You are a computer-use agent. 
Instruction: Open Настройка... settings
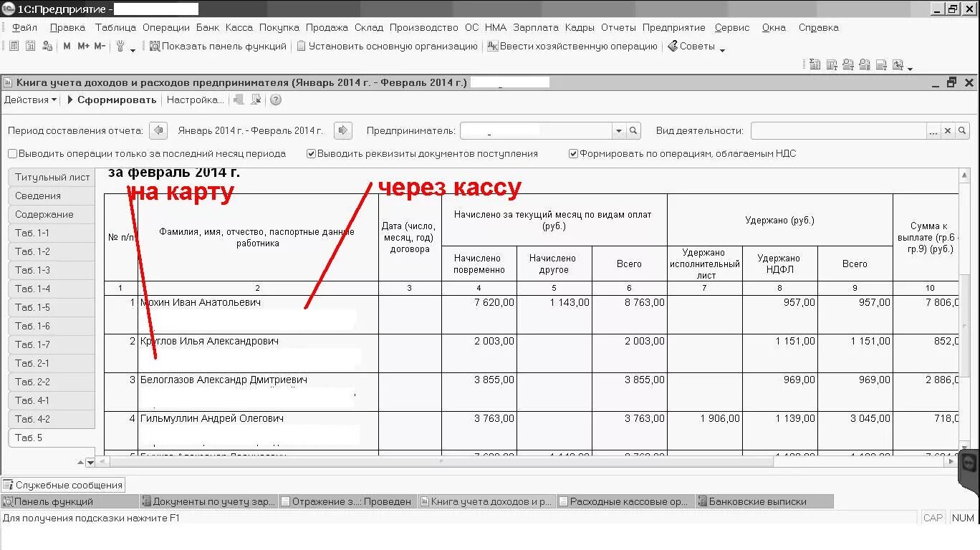[x=196, y=100]
